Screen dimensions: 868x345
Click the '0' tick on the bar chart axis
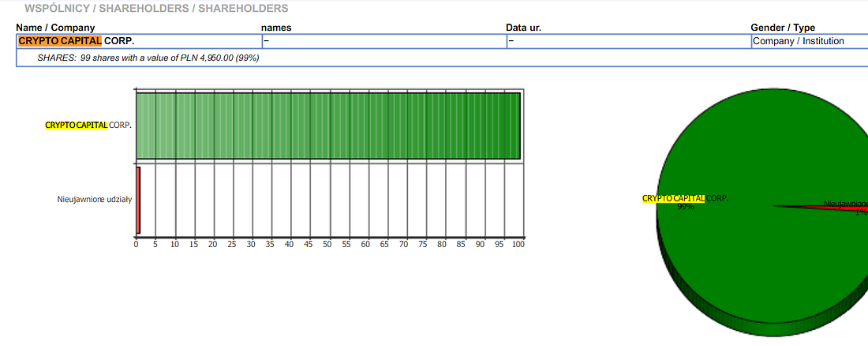[137, 244]
